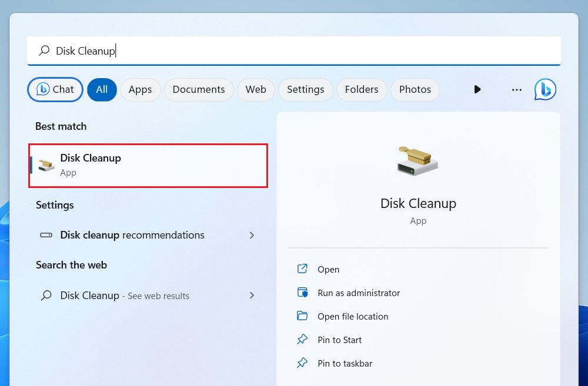Click the pin icon beside Pin to taskbar

[x=302, y=362]
